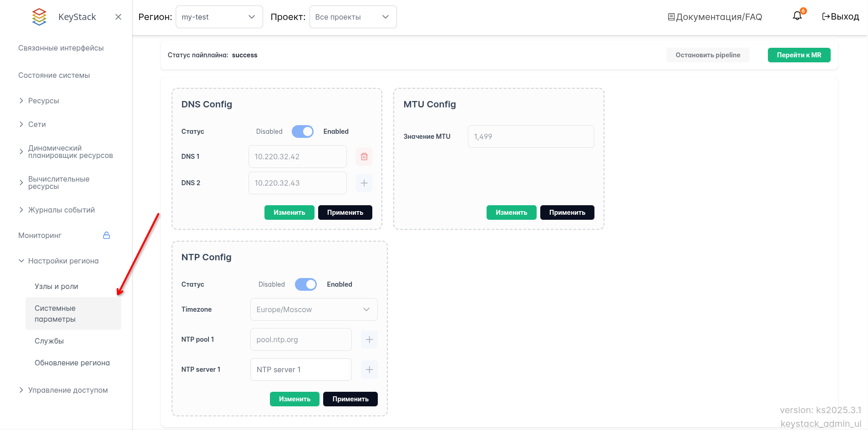Open the Проект dropdown
The width and height of the screenshot is (868, 430).
coord(353,17)
